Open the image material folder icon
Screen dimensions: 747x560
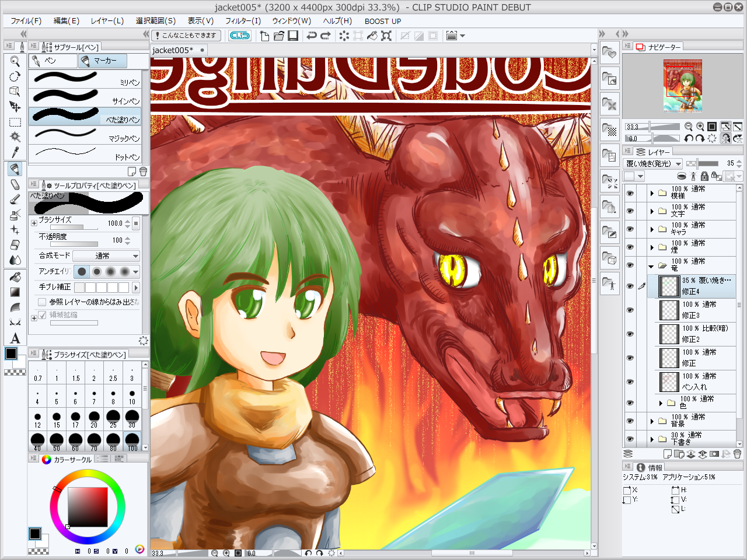point(610,79)
